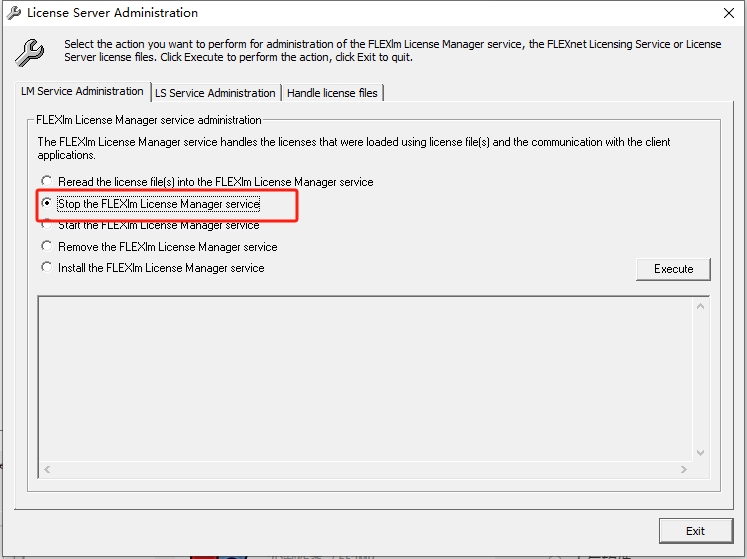Click the output box scroll up arrow
This screenshot has height=559, width=747.
(700, 304)
